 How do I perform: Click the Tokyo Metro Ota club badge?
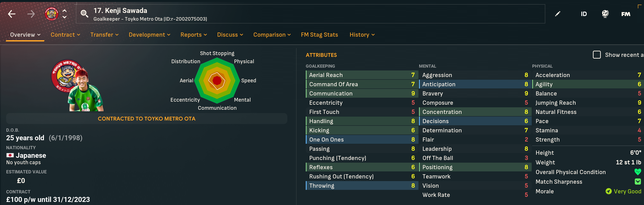pos(51,14)
